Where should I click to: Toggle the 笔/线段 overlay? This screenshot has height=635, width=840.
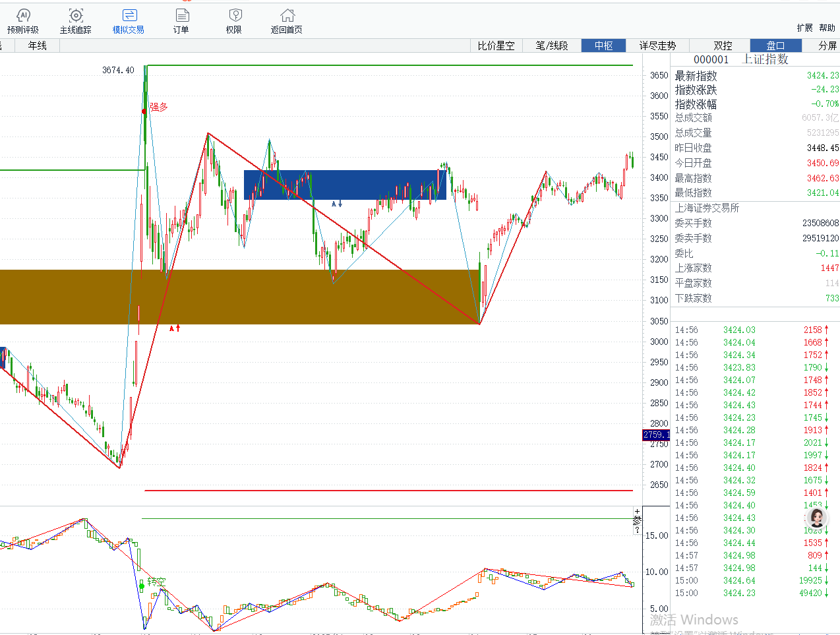[551, 45]
